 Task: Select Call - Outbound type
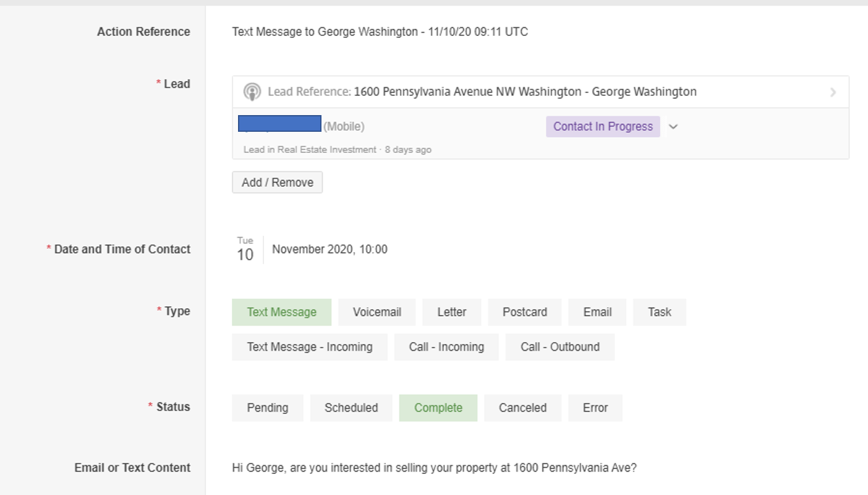pos(560,347)
